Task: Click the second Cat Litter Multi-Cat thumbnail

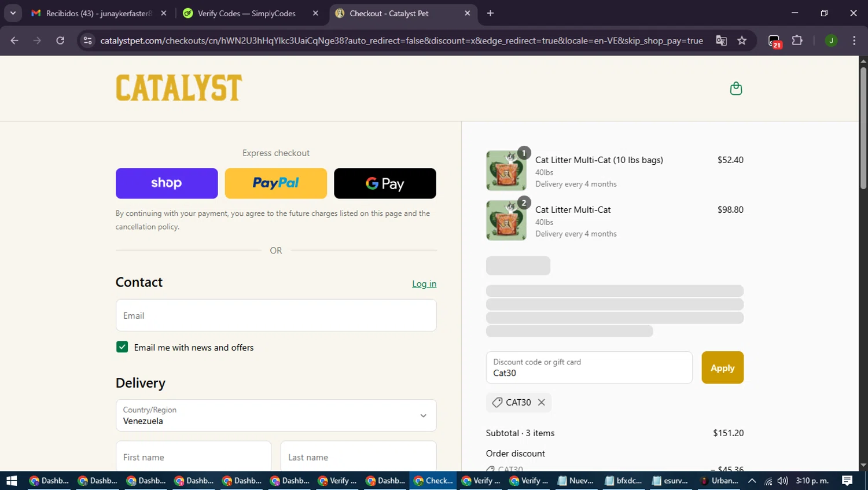Action: [x=506, y=220]
